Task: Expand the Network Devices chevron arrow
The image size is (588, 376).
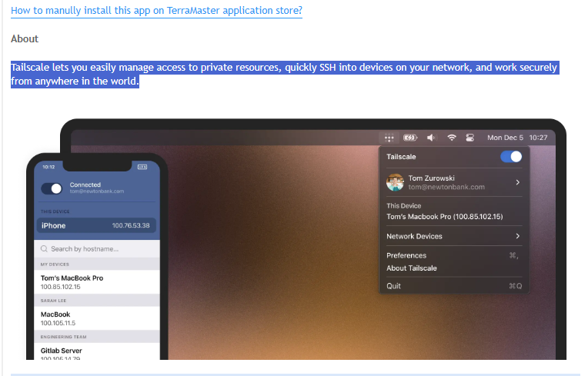Action: point(517,236)
